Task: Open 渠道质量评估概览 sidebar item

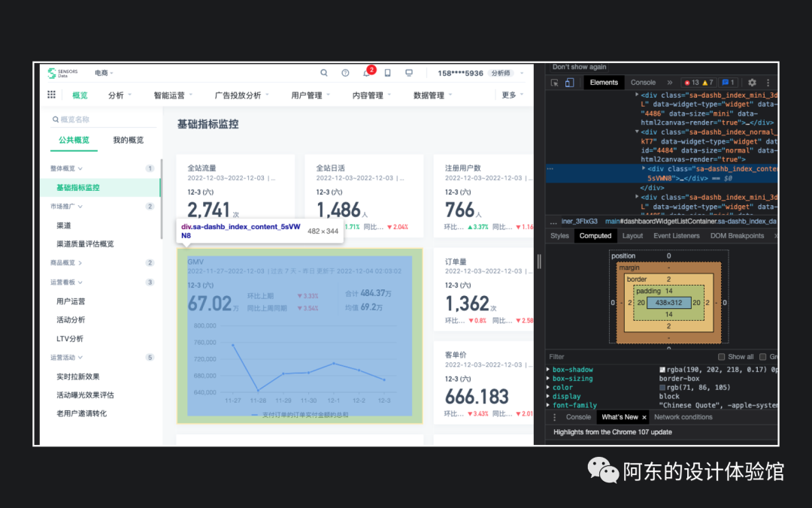Action: pos(85,244)
